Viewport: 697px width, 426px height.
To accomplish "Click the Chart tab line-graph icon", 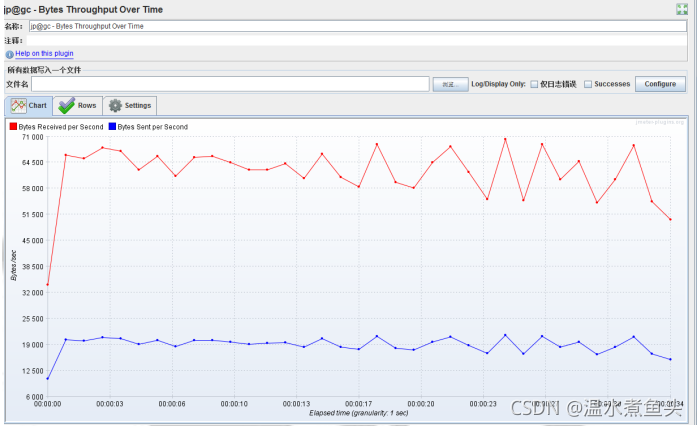I will [19, 106].
